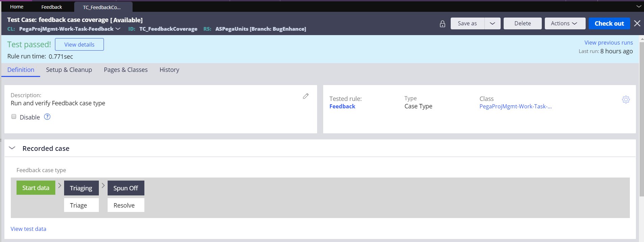Open the Save as dropdown arrow
This screenshot has width=644, height=242.
[493, 23]
